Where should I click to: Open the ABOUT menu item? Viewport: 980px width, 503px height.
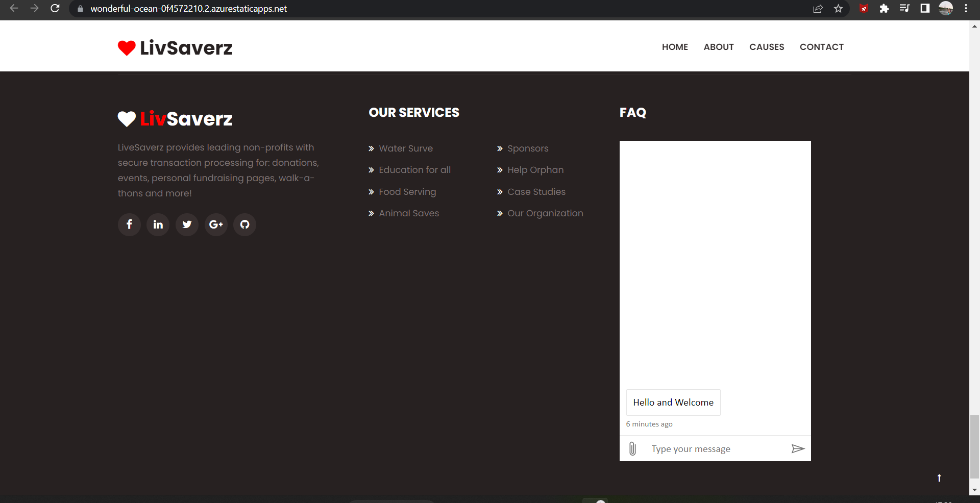(719, 47)
